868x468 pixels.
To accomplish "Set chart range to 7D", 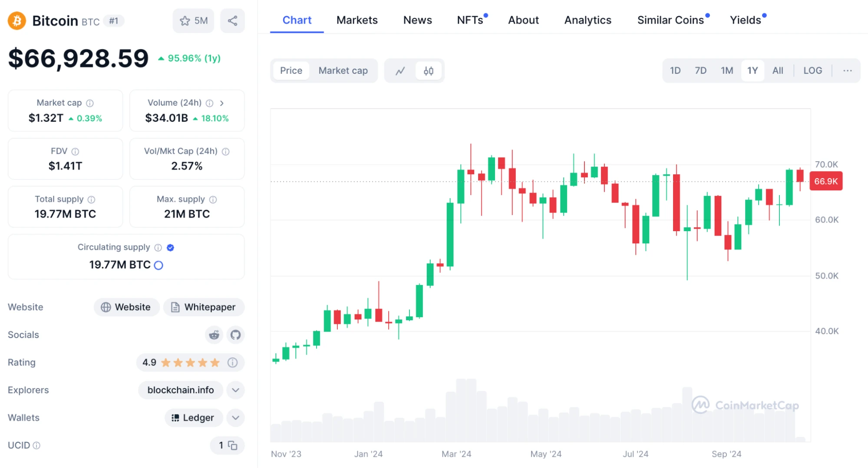I will [x=700, y=71].
